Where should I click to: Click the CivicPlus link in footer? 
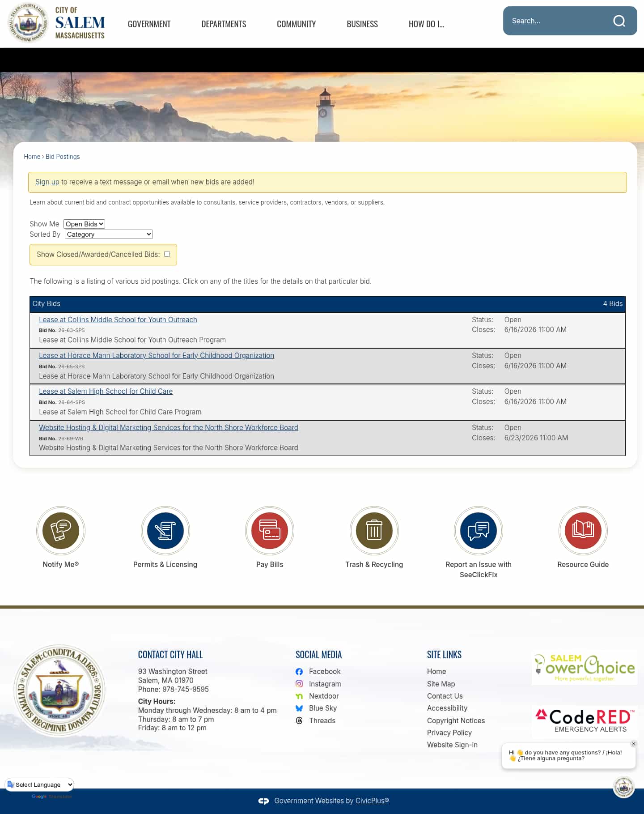372,801
